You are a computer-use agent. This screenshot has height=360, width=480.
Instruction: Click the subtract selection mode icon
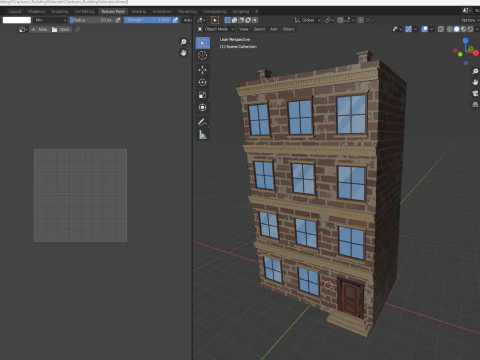241,20
